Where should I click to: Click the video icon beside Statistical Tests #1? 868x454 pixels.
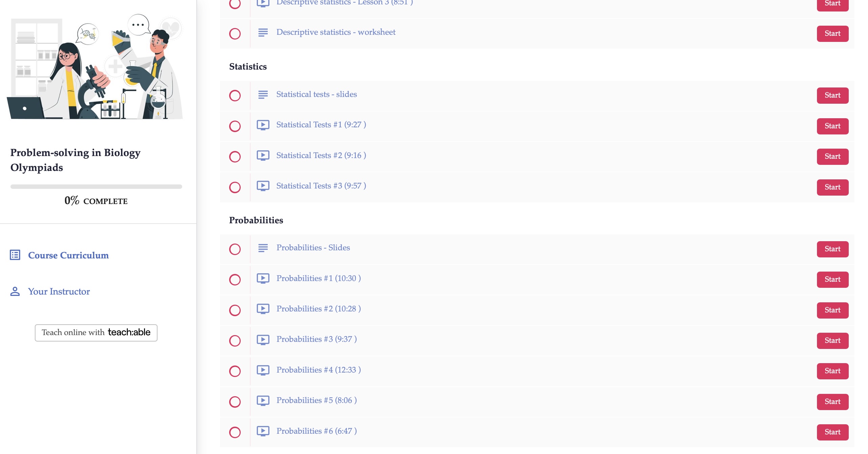(263, 125)
